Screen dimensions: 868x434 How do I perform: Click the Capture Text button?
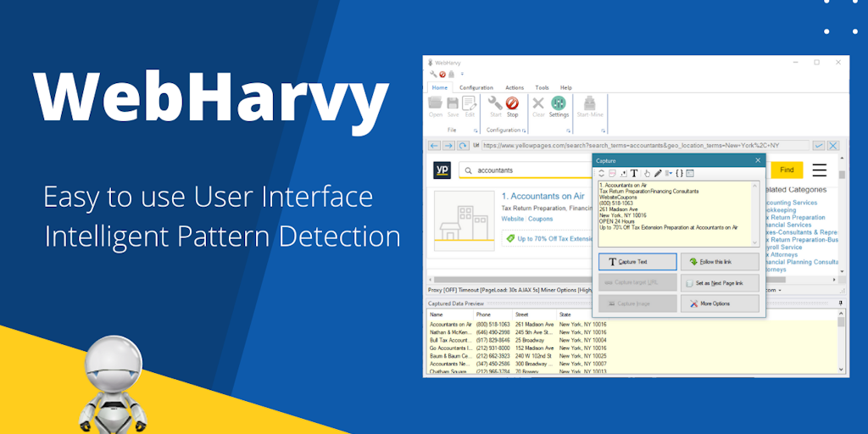(x=637, y=262)
